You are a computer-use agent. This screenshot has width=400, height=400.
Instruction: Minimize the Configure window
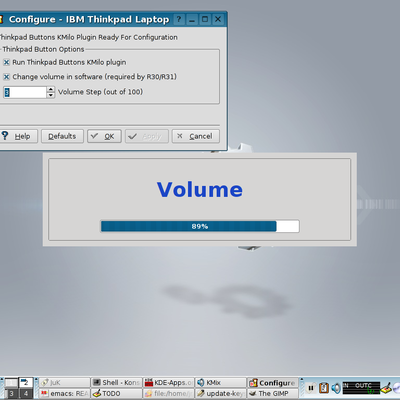point(192,19)
